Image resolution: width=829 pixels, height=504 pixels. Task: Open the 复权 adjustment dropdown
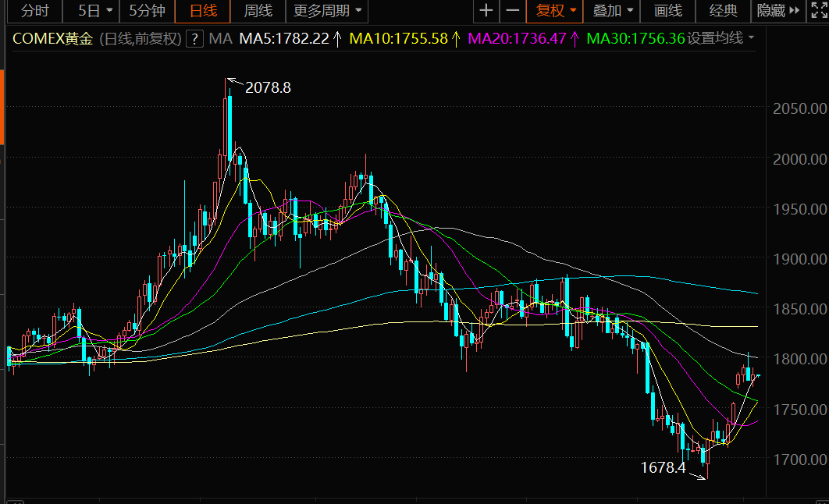pyautogui.click(x=555, y=11)
